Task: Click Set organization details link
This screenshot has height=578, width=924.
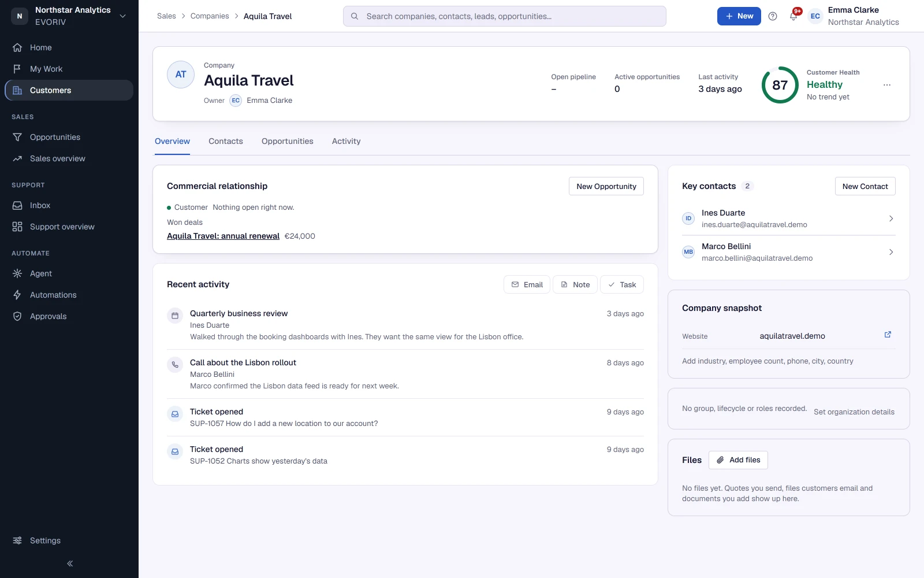Action: 854,412
